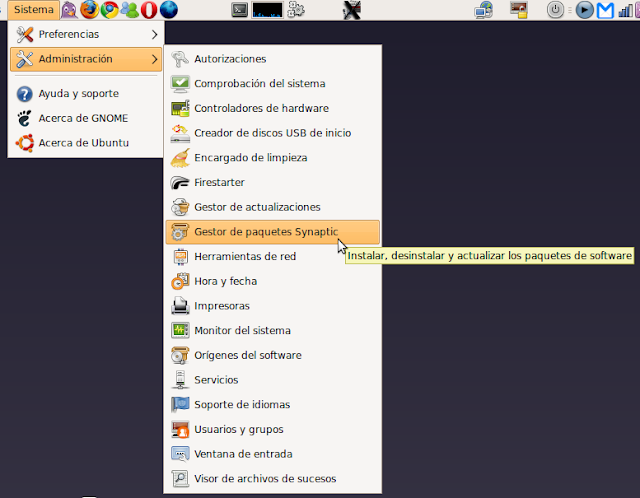Click the X-marked launcher icon in the panel
640x498 pixels.
[352, 10]
